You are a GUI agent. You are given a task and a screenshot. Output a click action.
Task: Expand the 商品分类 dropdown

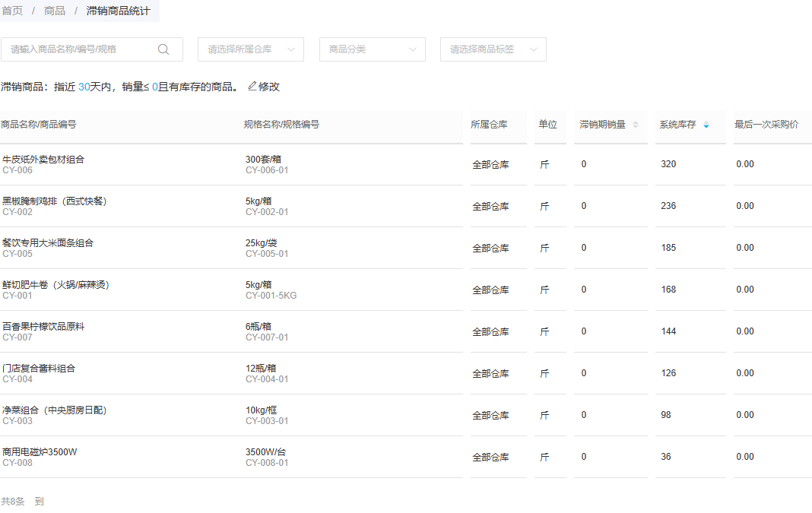(x=373, y=49)
